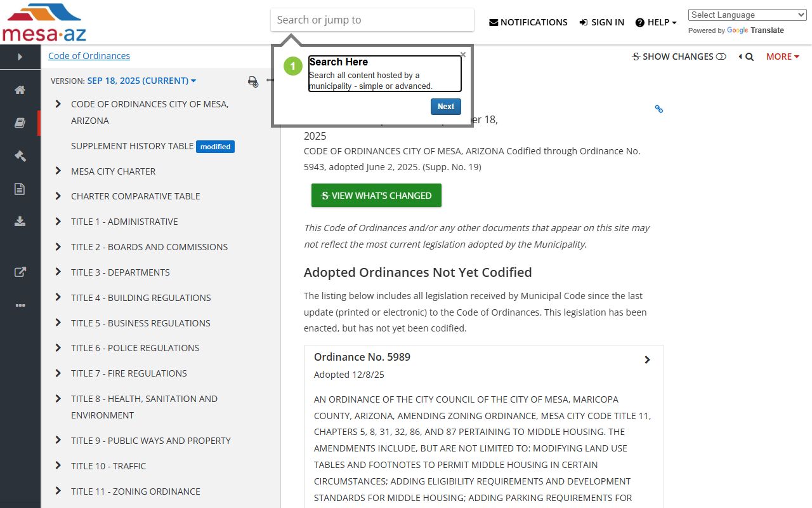Click the Search or jump to field

[x=372, y=20]
